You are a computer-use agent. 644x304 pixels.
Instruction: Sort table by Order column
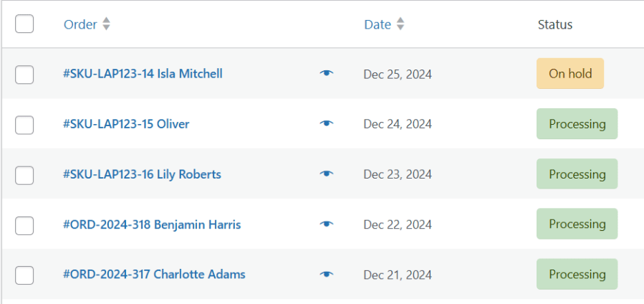pyautogui.click(x=80, y=24)
